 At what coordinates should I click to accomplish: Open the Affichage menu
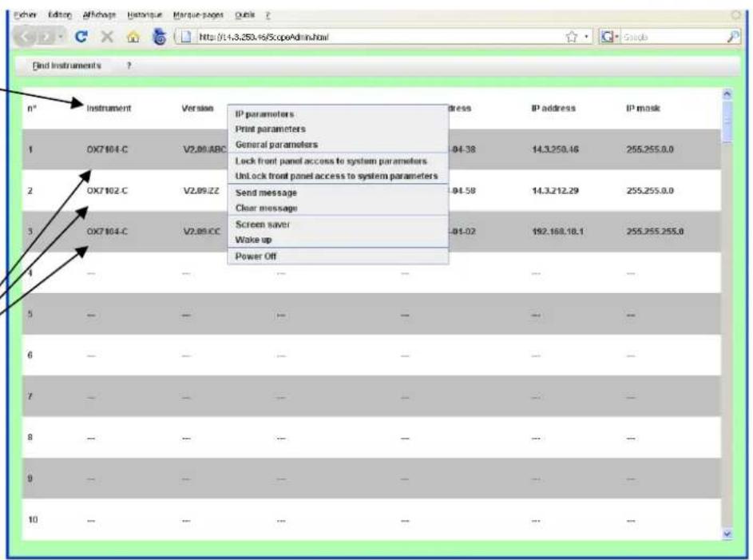99,15
